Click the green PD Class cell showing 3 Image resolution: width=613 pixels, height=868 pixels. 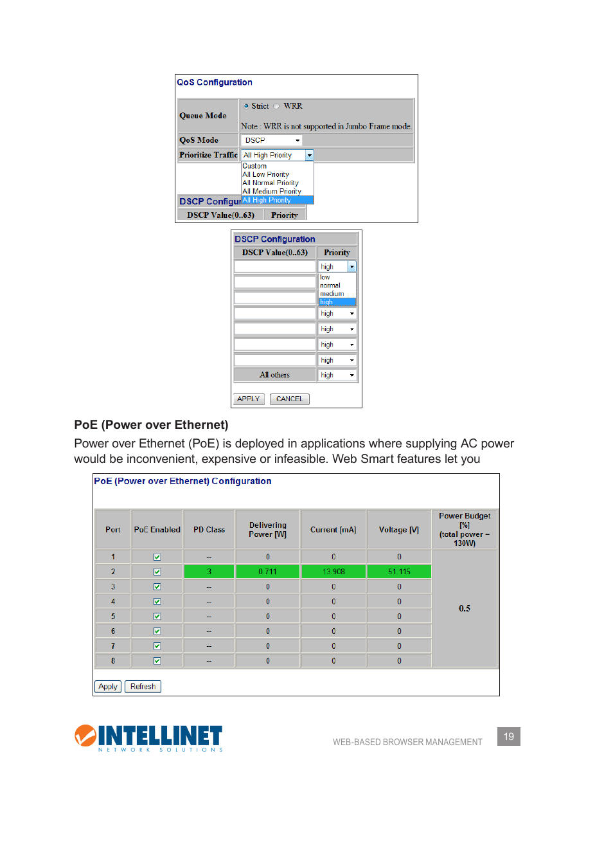click(209, 572)
